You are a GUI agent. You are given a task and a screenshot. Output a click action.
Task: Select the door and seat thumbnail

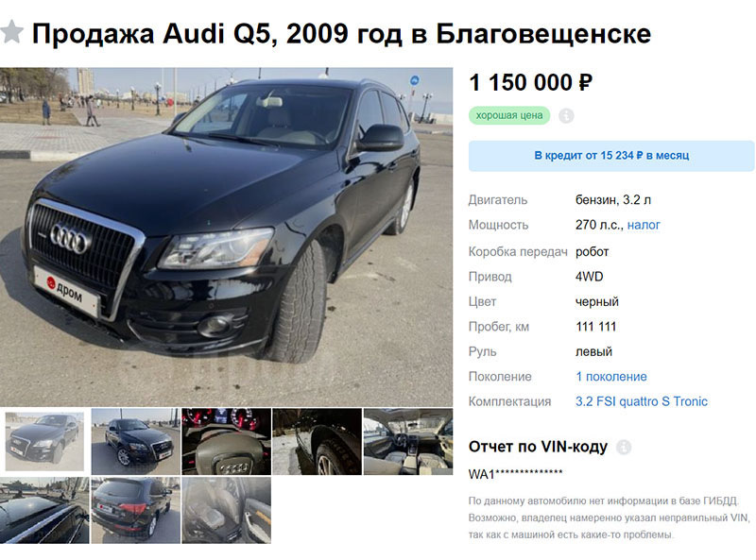pyautogui.click(x=226, y=510)
